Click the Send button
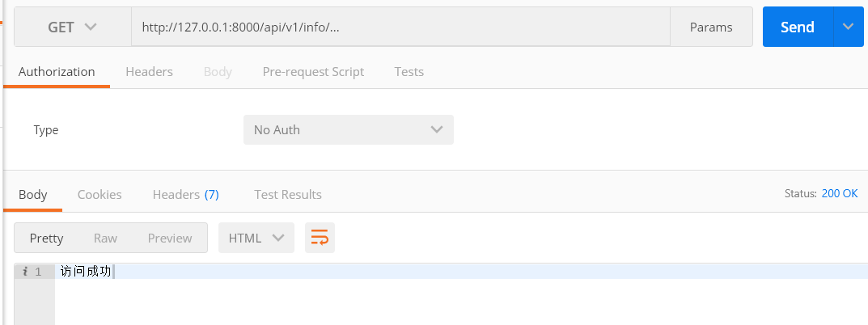The height and width of the screenshot is (325, 868). (x=797, y=27)
